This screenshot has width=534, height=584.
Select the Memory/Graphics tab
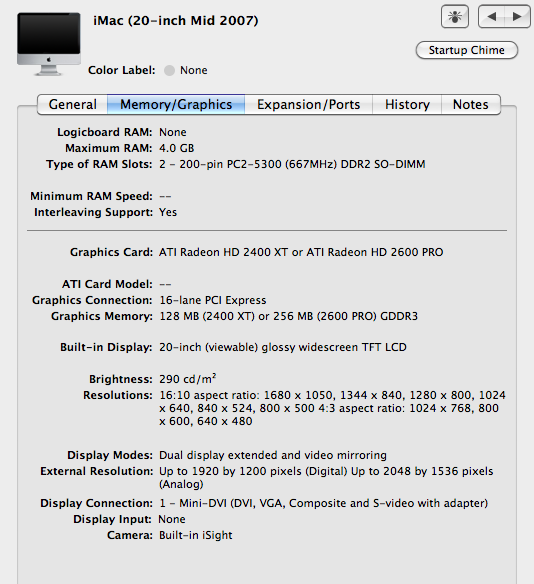[x=176, y=104]
